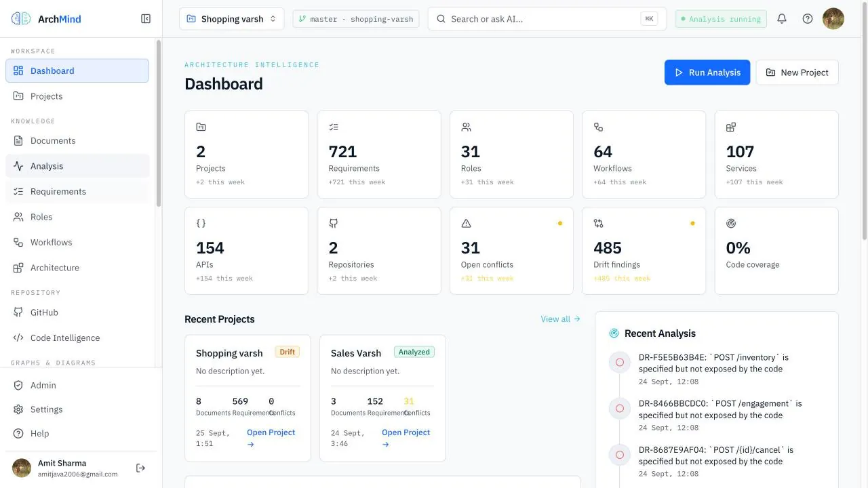The height and width of the screenshot is (488, 868).
Task: Open Help in sidebar
Action: coord(81,434)
